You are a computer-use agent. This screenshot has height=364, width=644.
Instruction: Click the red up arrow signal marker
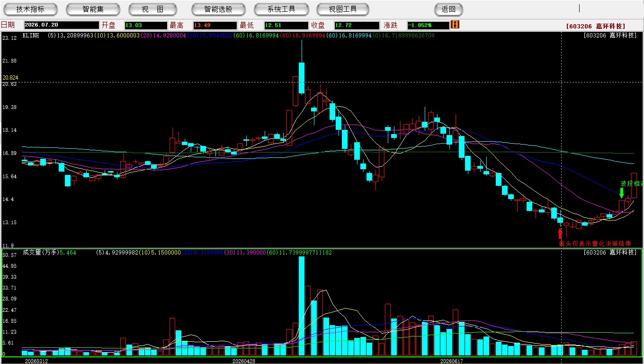point(560,233)
